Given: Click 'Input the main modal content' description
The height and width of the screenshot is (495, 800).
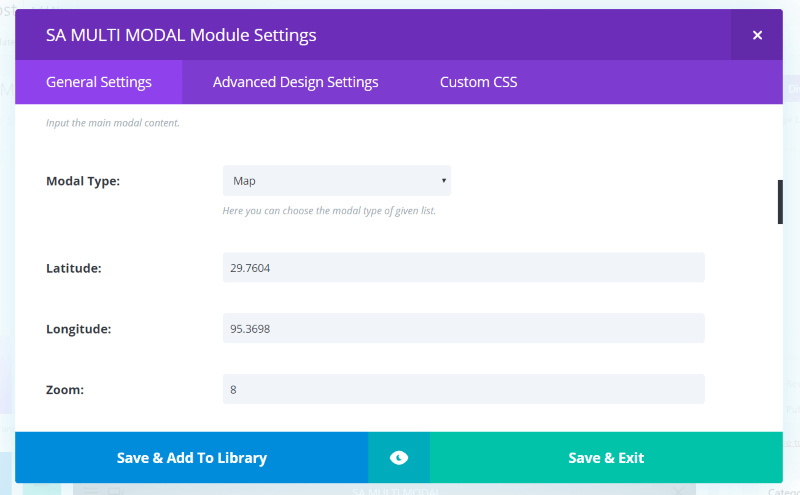Looking at the screenshot, I should [x=113, y=124].
